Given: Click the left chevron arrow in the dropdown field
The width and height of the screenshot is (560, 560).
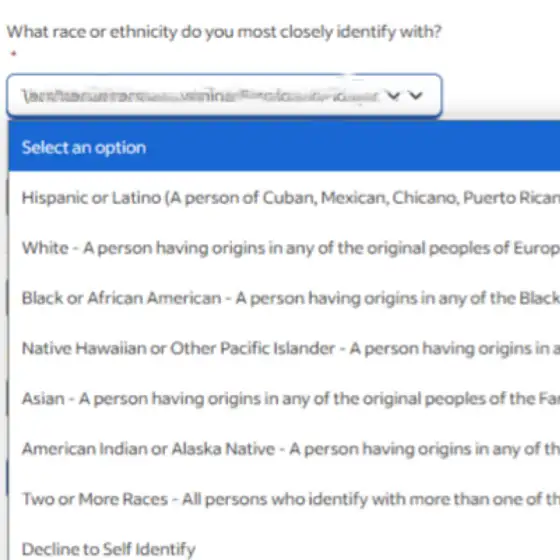Looking at the screenshot, I should click(x=394, y=96).
